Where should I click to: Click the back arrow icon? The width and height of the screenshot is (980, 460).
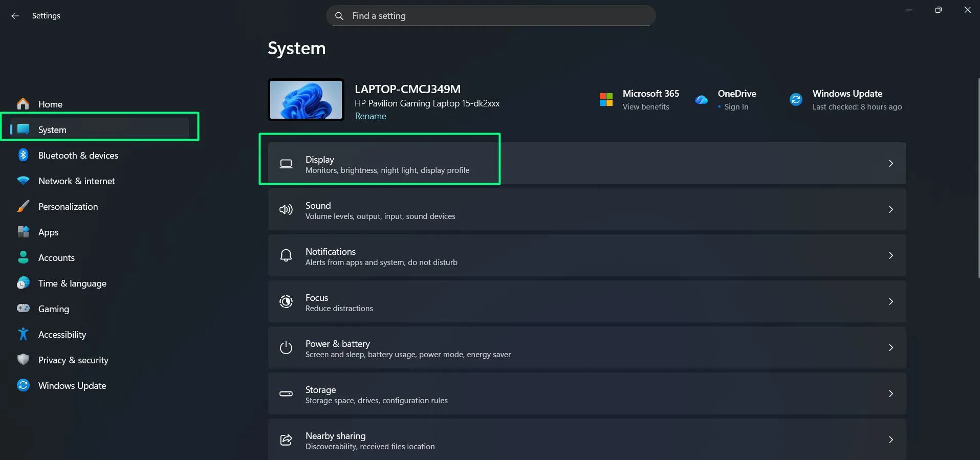pyautogui.click(x=15, y=16)
